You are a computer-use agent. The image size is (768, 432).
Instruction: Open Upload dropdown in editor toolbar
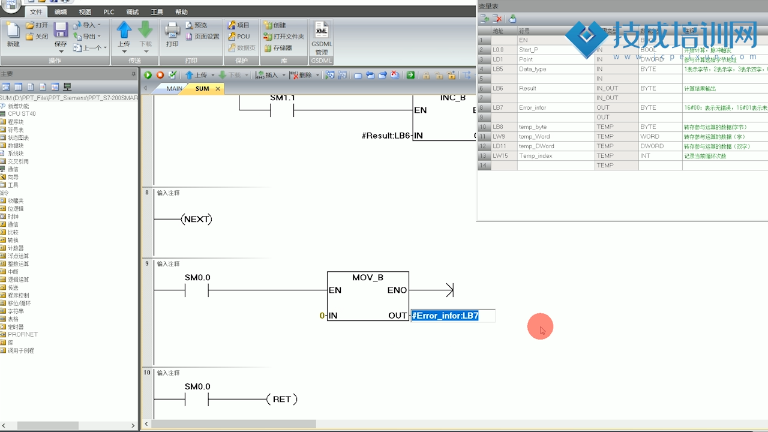(x=213, y=75)
